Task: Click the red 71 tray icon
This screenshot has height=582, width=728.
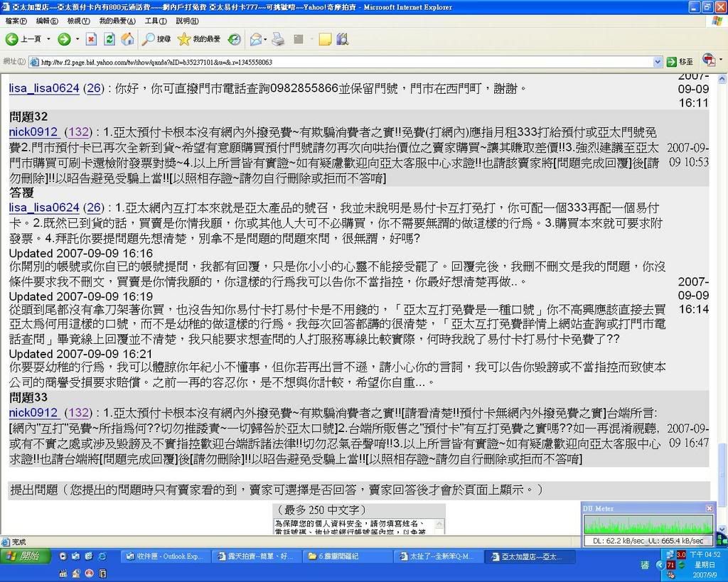Action: click(x=670, y=565)
